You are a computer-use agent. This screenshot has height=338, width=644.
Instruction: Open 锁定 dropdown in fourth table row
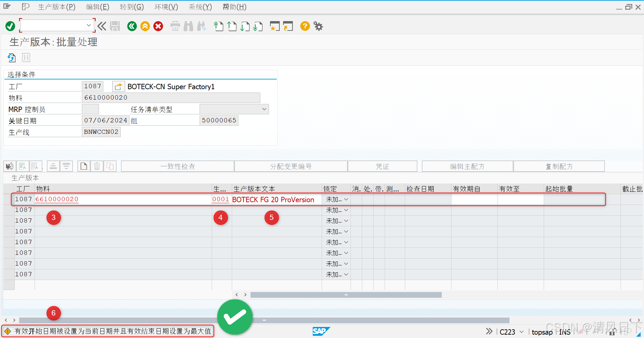tap(346, 232)
